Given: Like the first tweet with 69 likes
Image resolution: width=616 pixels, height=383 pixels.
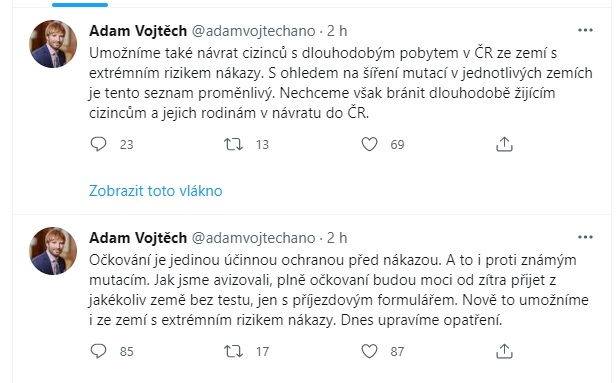Looking at the screenshot, I should point(369,144).
